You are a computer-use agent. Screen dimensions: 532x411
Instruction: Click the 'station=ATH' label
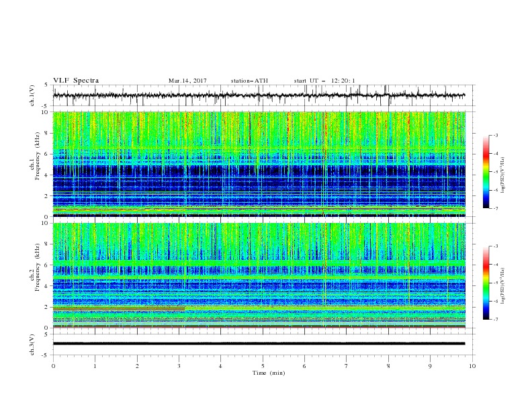pyautogui.click(x=249, y=81)
